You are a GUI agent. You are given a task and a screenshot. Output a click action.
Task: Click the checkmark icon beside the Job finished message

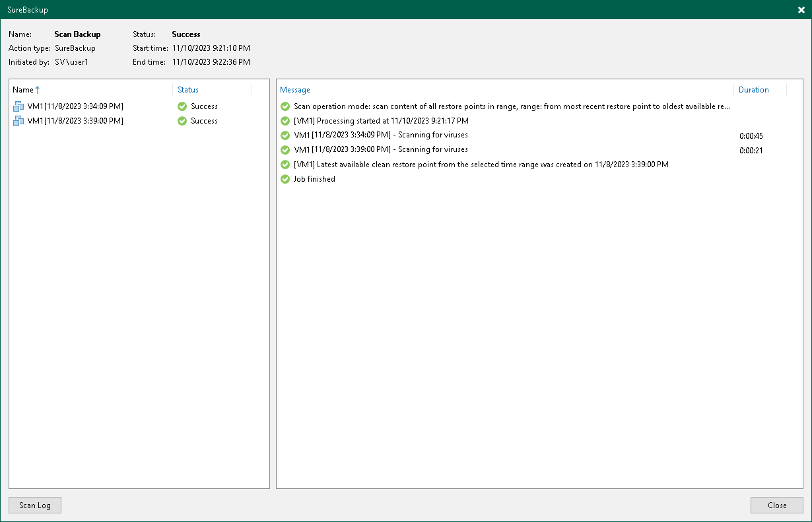coord(285,178)
